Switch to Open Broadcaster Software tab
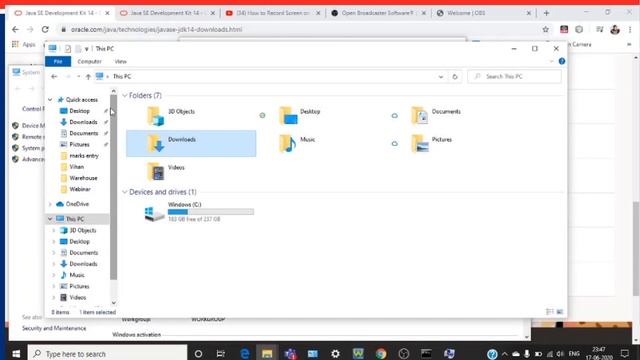Screen dimensions: 640x360 [x=378, y=13]
